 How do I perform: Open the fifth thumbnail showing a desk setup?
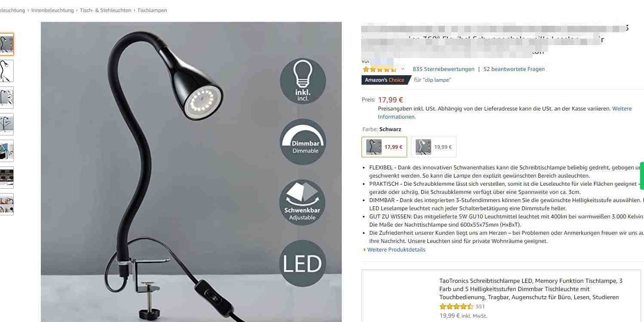click(6, 151)
